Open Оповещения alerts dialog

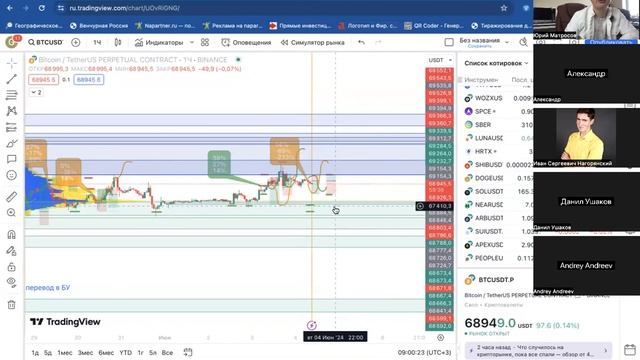246,42
